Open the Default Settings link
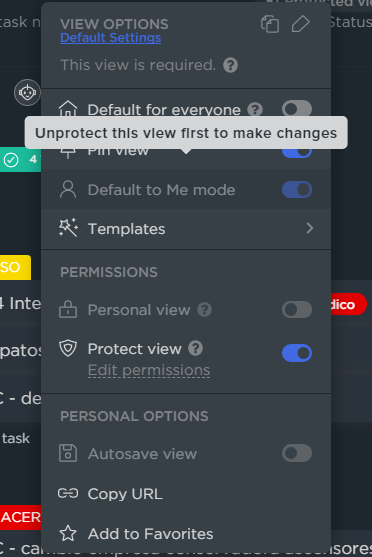372x557 pixels. click(x=110, y=38)
